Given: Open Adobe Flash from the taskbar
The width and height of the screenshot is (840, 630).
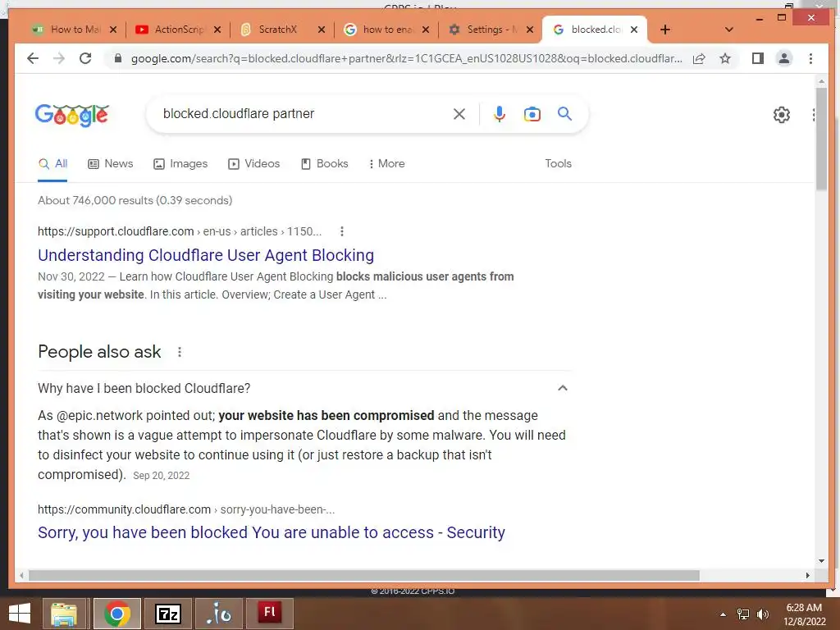Looking at the screenshot, I should pos(269,614).
